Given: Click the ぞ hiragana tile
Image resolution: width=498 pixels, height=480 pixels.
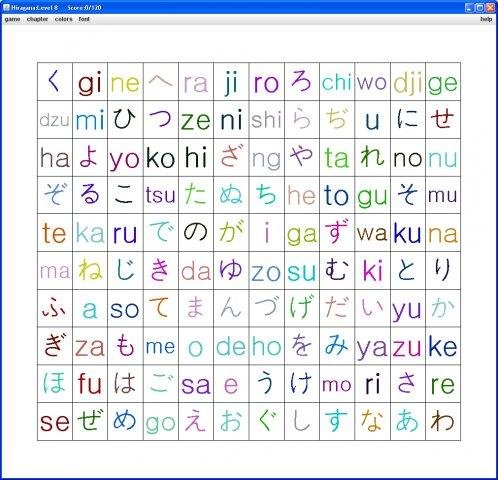Looking at the screenshot, I should click(55, 195).
